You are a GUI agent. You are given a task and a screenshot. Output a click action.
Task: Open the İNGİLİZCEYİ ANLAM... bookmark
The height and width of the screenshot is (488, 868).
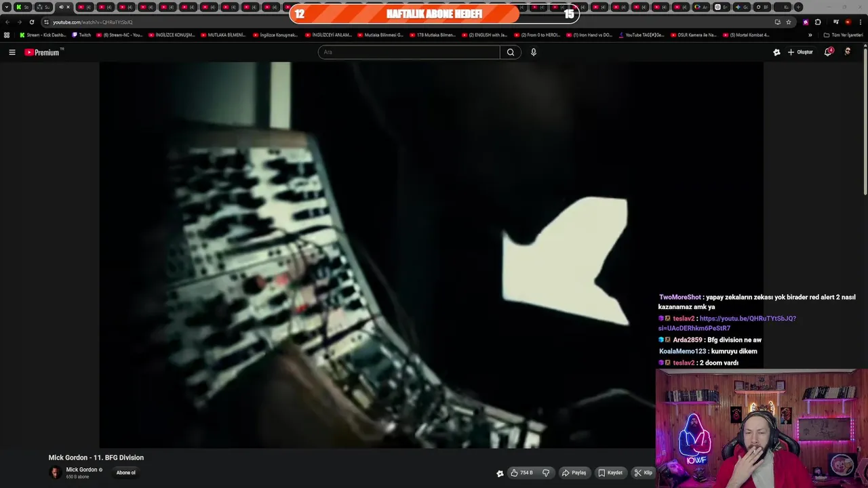click(328, 35)
